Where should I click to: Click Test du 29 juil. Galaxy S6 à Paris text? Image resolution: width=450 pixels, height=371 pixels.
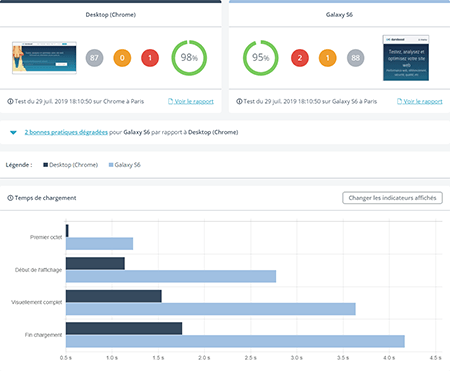[310, 101]
